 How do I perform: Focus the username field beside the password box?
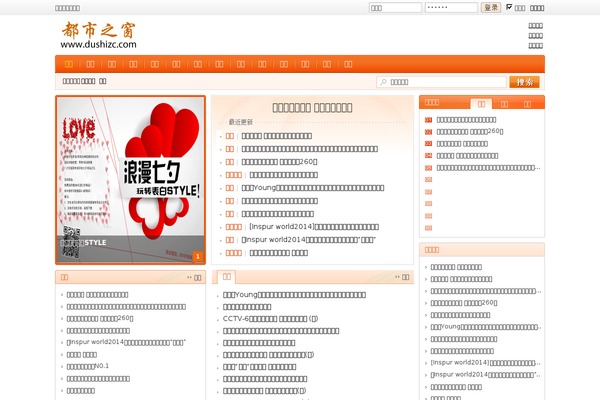(x=395, y=8)
